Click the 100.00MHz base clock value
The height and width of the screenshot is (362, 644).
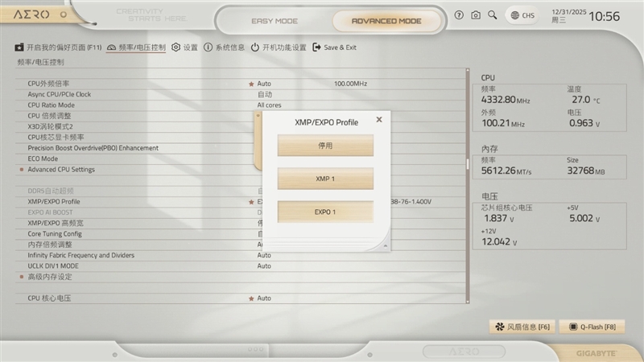350,84
